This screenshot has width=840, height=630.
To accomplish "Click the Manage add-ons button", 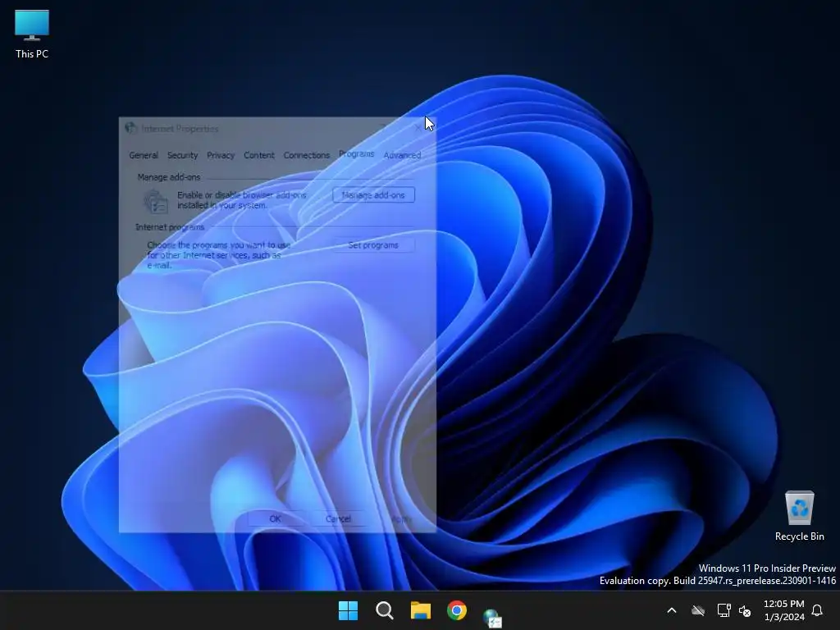I will [373, 195].
